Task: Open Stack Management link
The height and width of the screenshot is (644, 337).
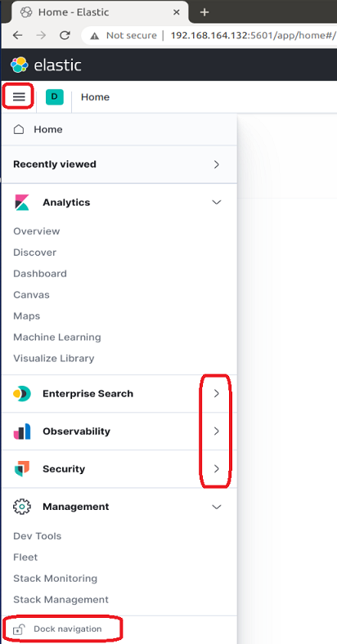Action: pos(61,600)
